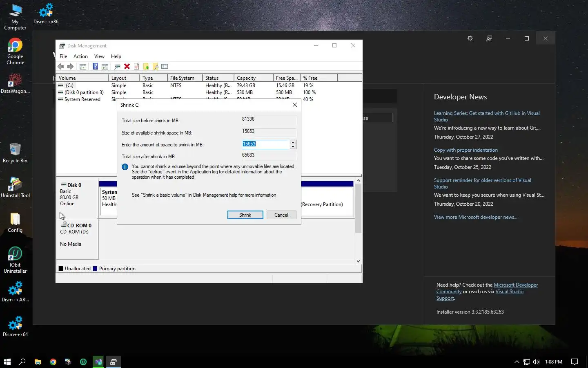Open taskbar search magnifier

coord(22,361)
